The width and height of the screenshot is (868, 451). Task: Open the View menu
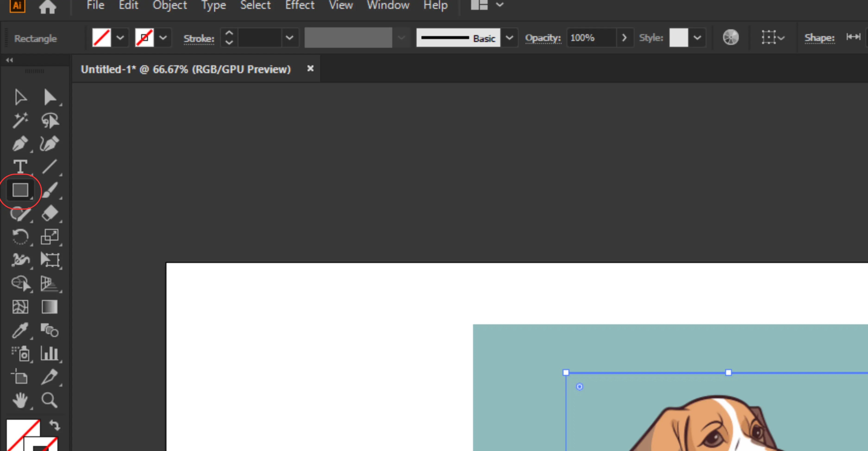pyautogui.click(x=341, y=5)
